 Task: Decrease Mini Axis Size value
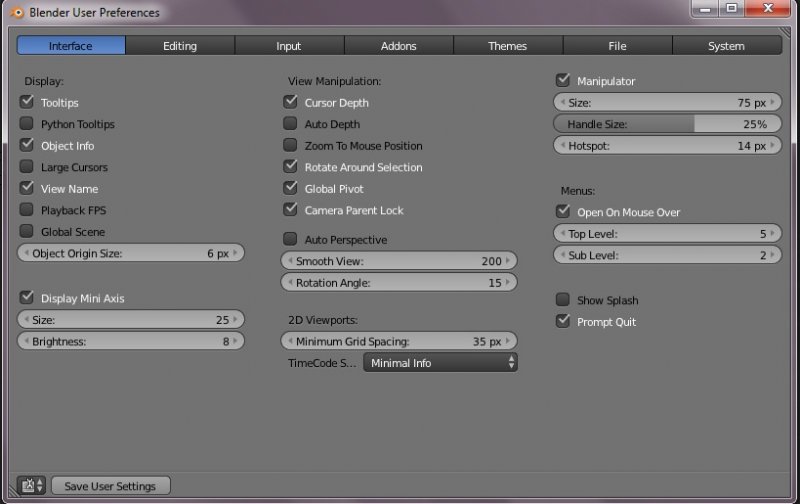click(x=26, y=319)
